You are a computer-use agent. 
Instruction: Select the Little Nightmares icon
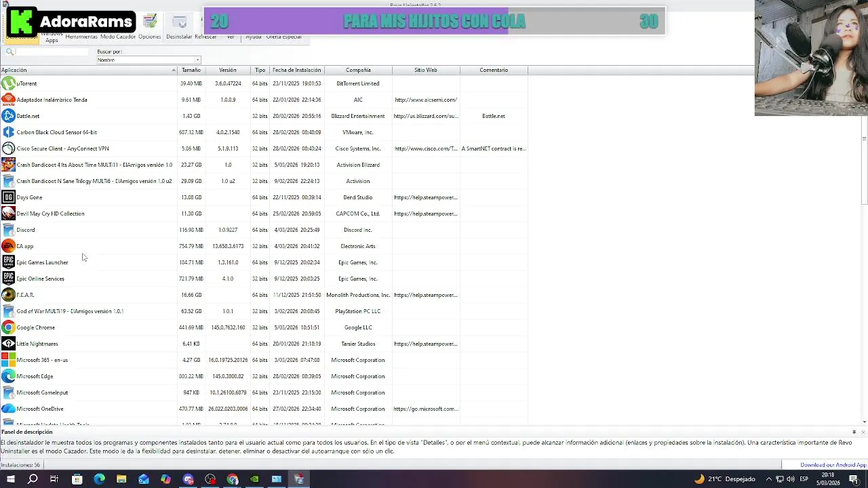tap(8, 344)
